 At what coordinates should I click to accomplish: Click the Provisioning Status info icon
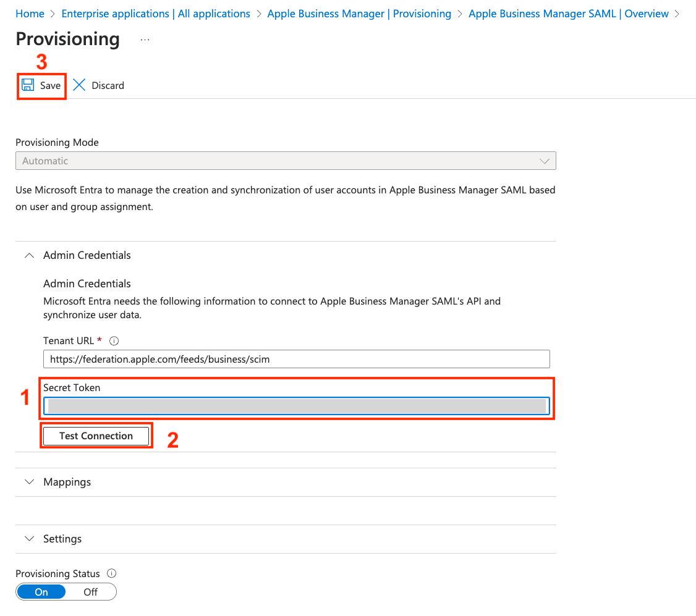point(112,574)
